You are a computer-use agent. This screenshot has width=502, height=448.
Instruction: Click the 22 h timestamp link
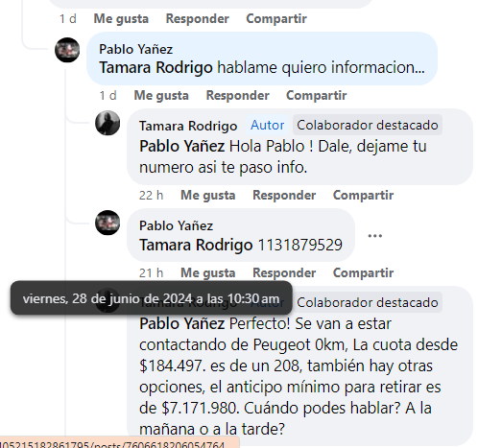151,195
